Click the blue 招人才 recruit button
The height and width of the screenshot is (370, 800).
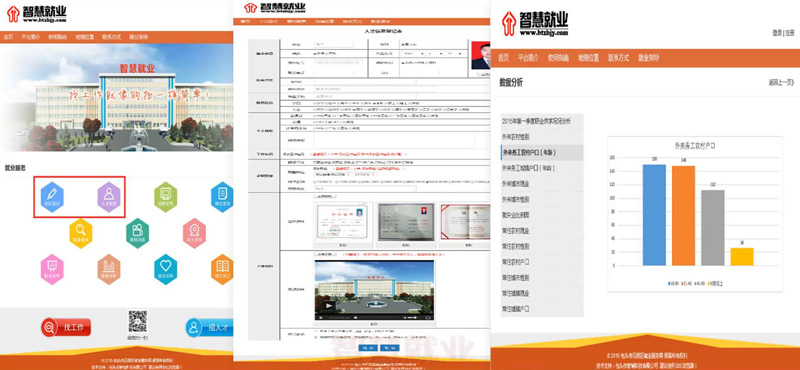(x=209, y=327)
